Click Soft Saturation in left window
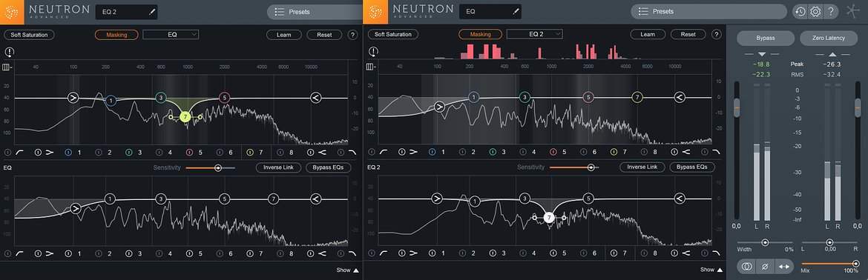 (x=30, y=35)
